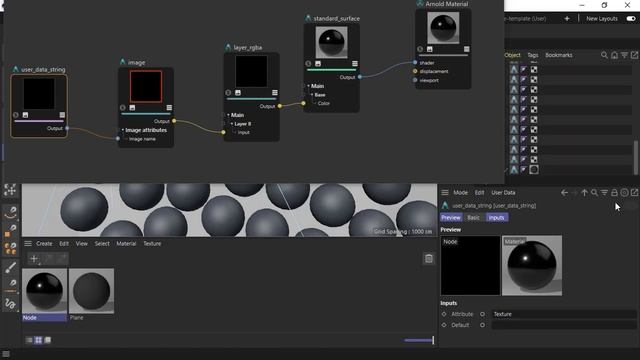Toggle the keyframe circle left of Attribute

pyautogui.click(x=444, y=314)
